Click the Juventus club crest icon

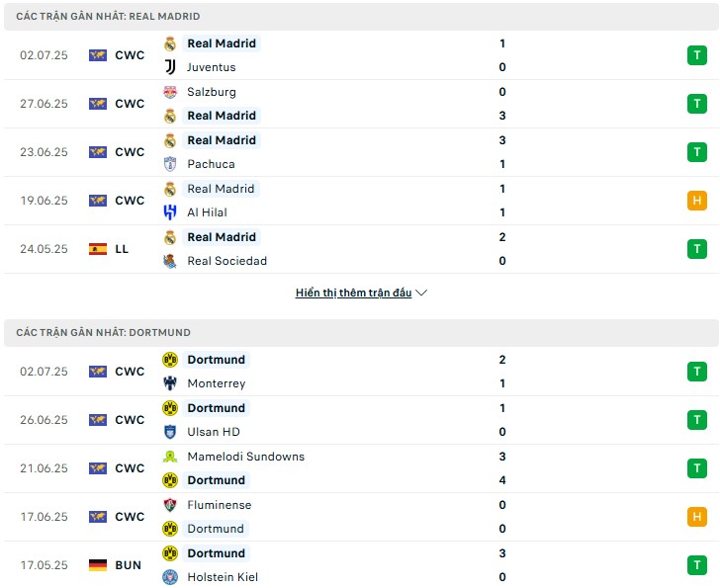(x=170, y=67)
